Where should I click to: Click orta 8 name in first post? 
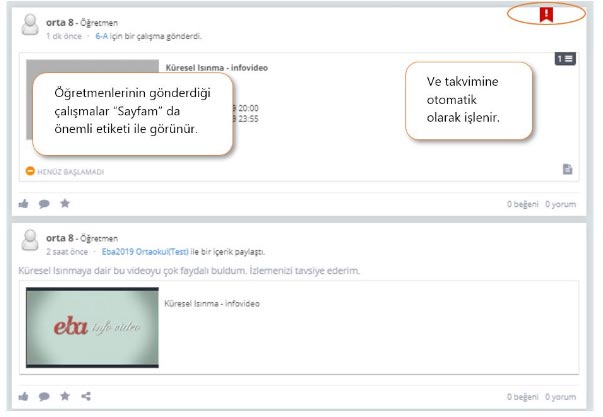click(x=61, y=21)
